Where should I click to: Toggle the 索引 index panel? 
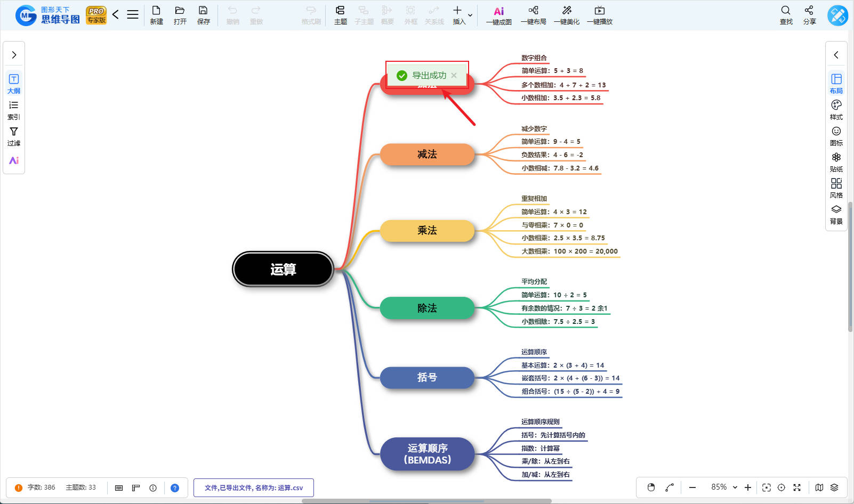(14, 110)
